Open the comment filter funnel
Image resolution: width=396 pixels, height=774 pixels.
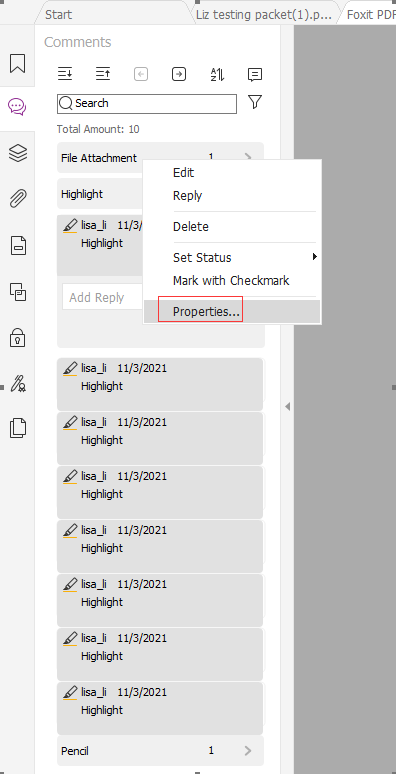[255, 102]
